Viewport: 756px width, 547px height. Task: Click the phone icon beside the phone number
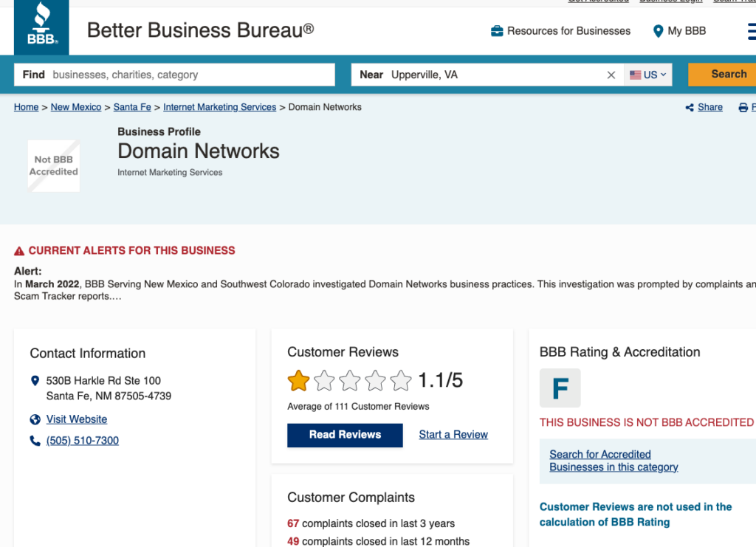pos(35,441)
